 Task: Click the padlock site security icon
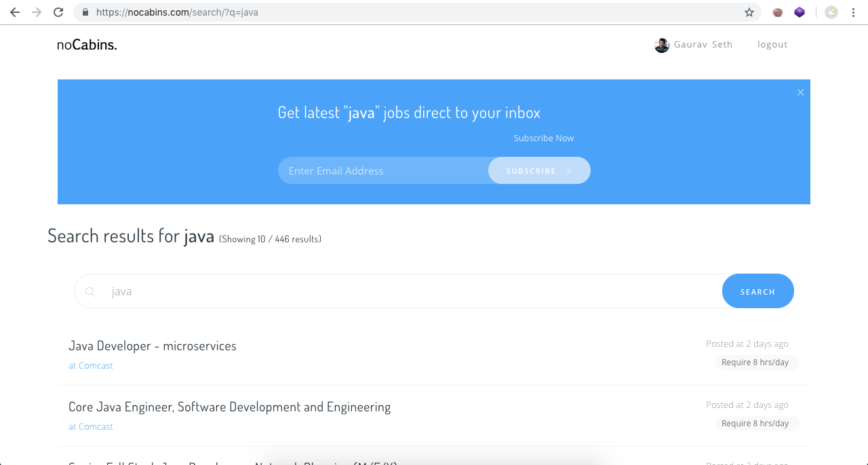85,12
